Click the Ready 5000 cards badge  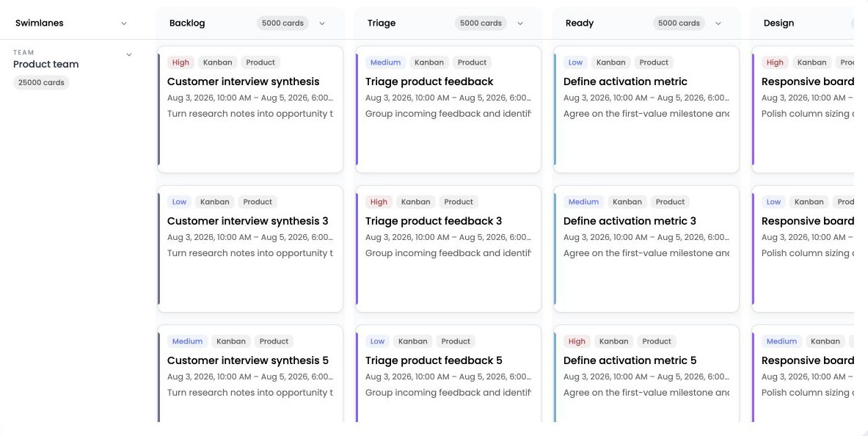click(679, 23)
